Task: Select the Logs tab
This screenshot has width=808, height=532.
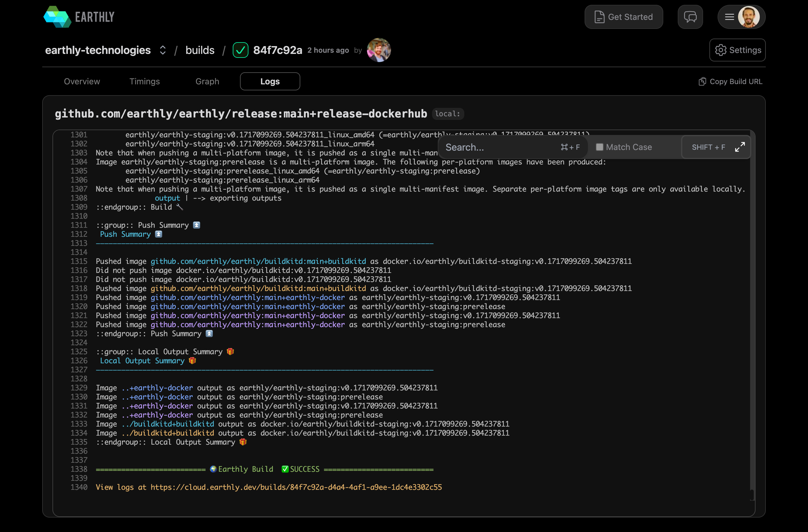Action: (270, 81)
